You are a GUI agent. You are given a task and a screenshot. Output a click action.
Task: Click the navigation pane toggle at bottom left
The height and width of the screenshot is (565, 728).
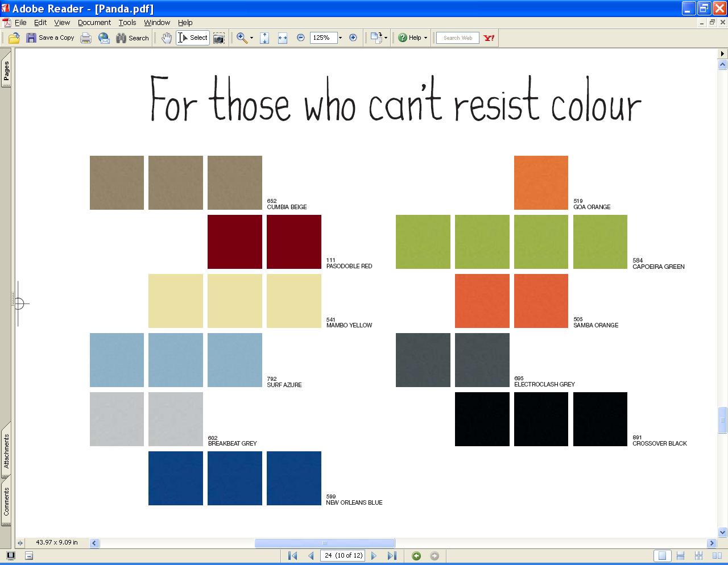point(20,543)
